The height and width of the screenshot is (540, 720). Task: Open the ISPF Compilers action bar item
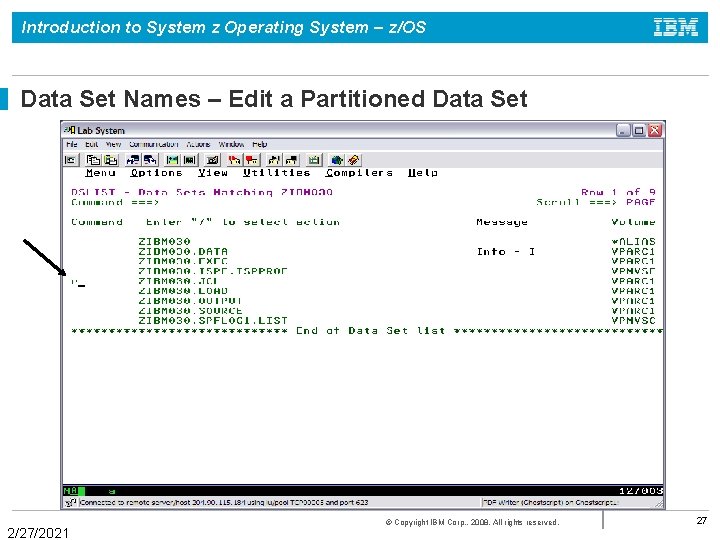pyautogui.click(x=359, y=173)
